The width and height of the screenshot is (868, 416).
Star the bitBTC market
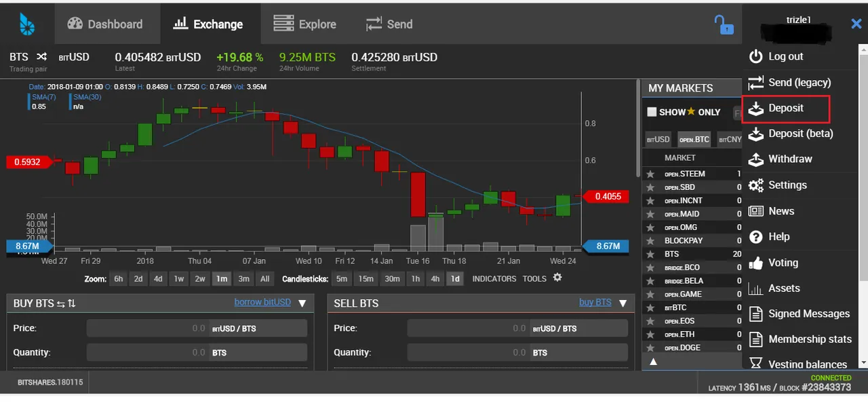point(650,308)
